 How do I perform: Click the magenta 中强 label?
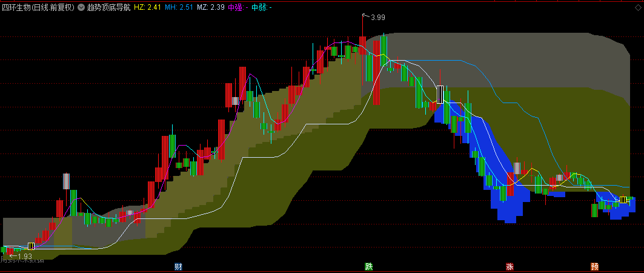(238, 7)
